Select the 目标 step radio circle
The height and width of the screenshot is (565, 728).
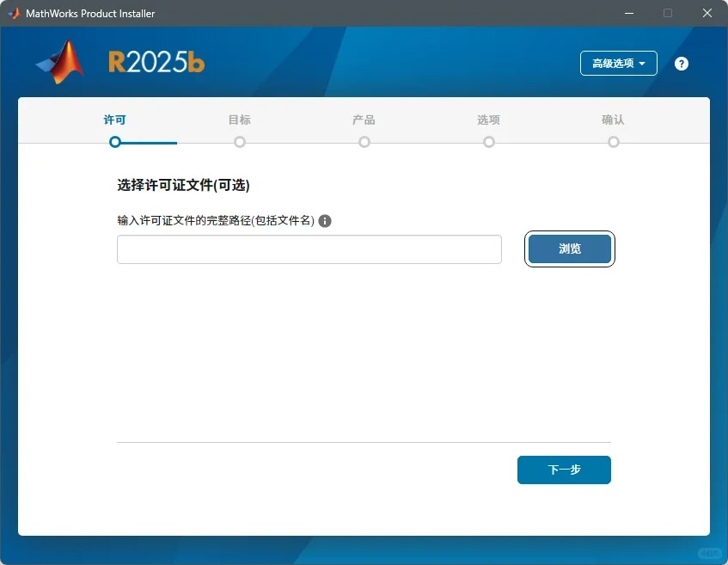[x=239, y=142]
